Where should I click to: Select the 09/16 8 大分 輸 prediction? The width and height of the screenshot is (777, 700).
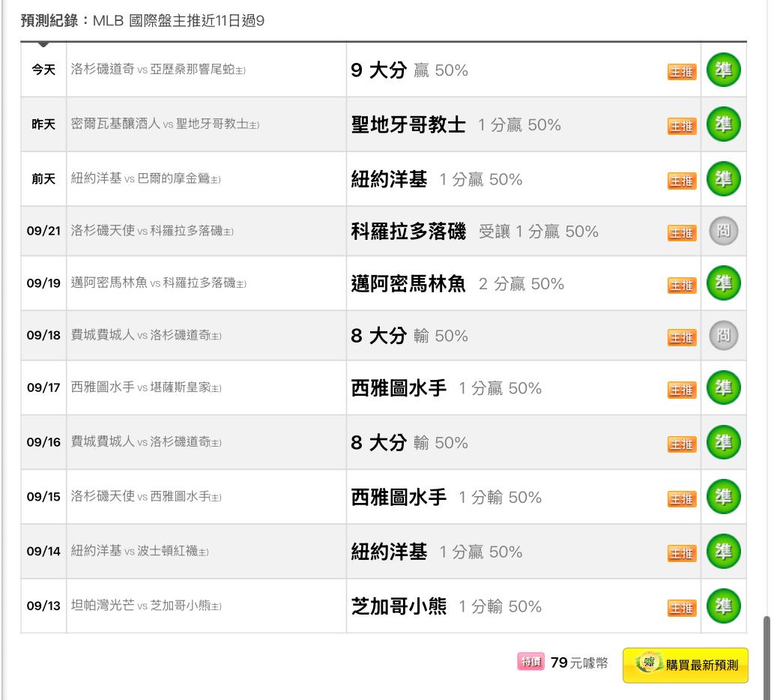pos(409,443)
